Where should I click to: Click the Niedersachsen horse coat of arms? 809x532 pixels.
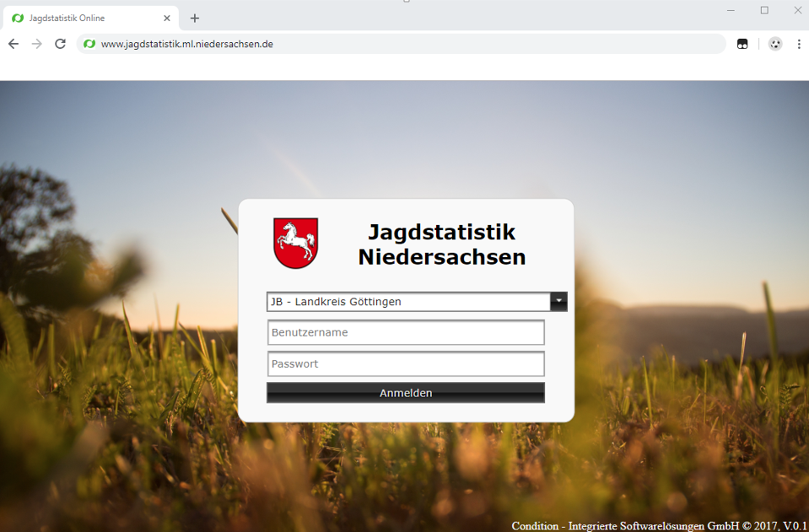tap(295, 243)
